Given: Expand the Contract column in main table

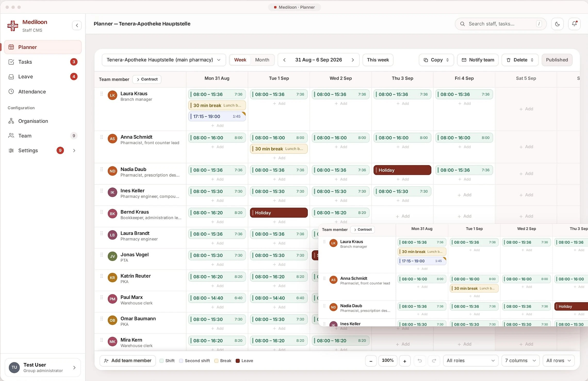Looking at the screenshot, I should click(147, 79).
